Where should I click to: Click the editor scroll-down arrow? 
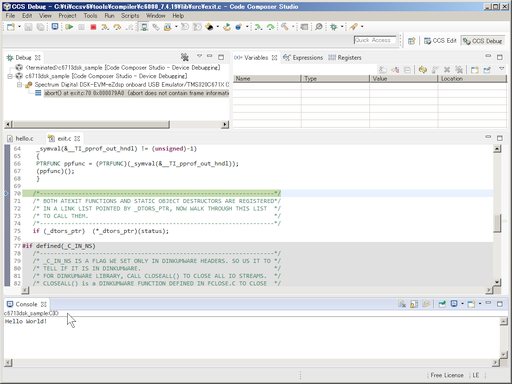click(497, 282)
